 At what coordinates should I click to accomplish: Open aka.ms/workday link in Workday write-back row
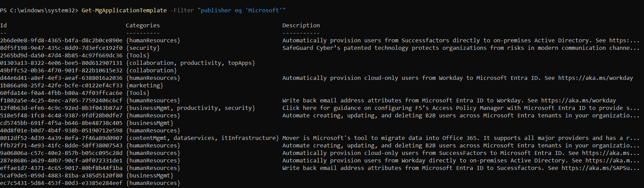pyautogui.click(x=578, y=100)
